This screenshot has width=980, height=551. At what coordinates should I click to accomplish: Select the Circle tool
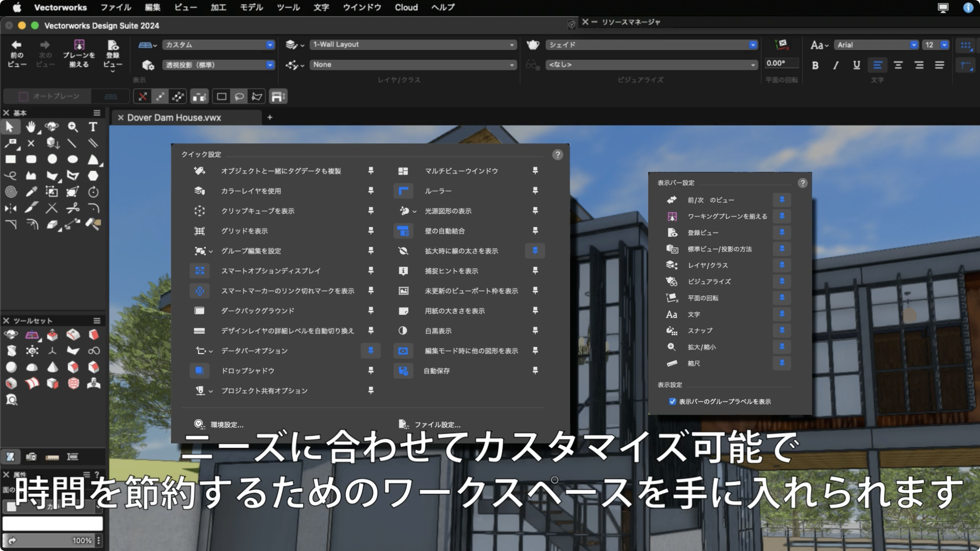52,159
